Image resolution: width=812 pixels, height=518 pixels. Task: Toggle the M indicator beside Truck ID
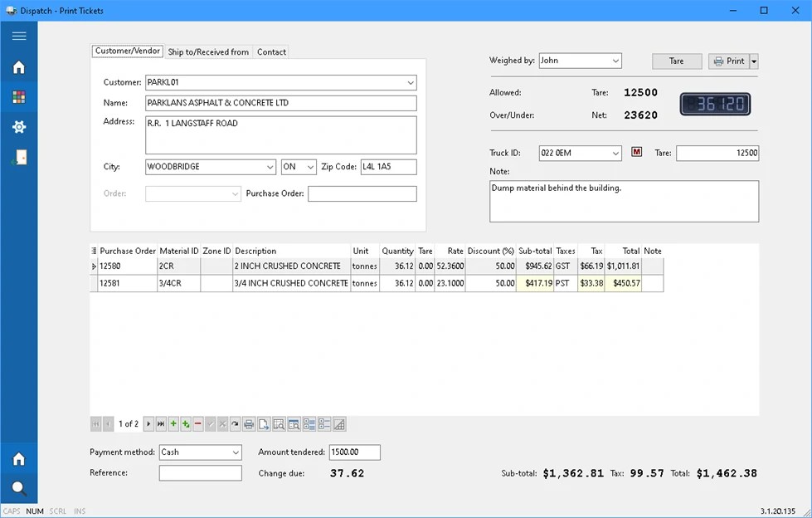[x=635, y=153]
